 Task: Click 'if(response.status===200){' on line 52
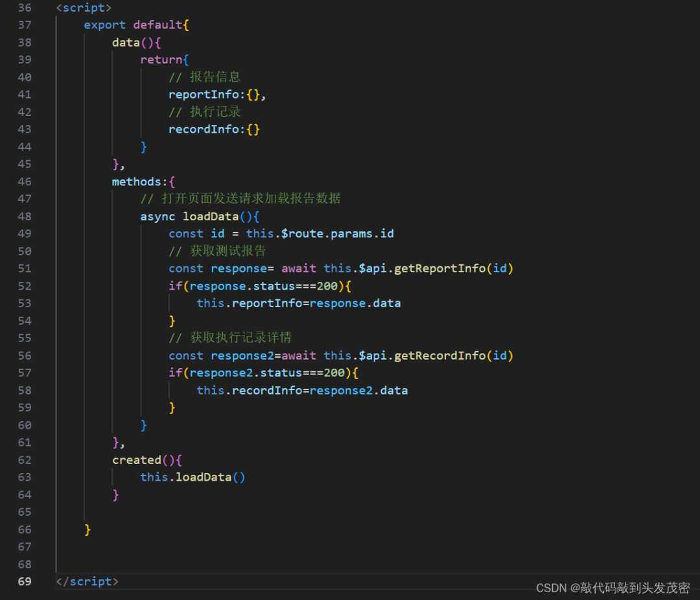click(x=260, y=286)
